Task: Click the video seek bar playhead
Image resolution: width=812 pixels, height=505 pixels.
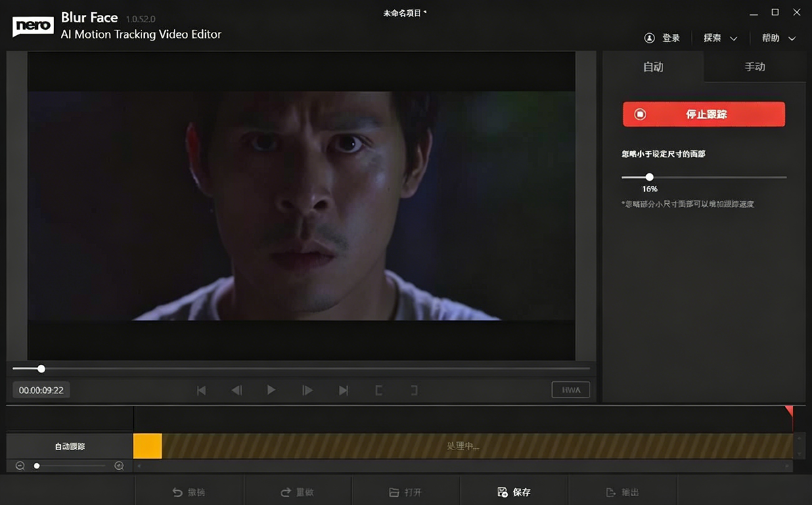Action: [41, 369]
